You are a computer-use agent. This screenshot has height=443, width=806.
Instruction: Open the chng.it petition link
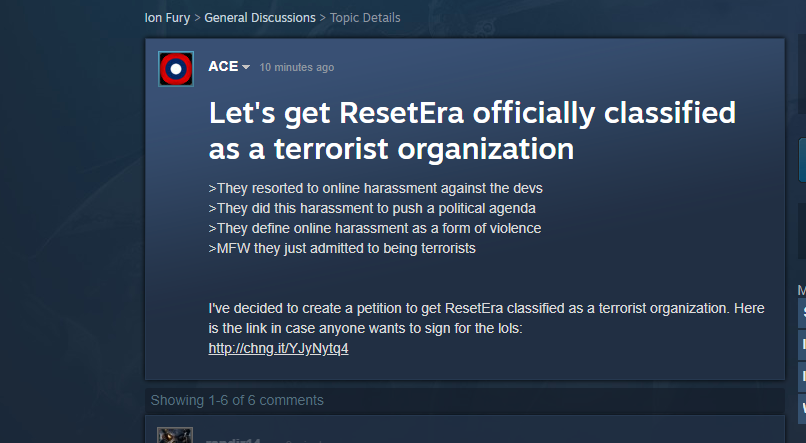coord(278,348)
